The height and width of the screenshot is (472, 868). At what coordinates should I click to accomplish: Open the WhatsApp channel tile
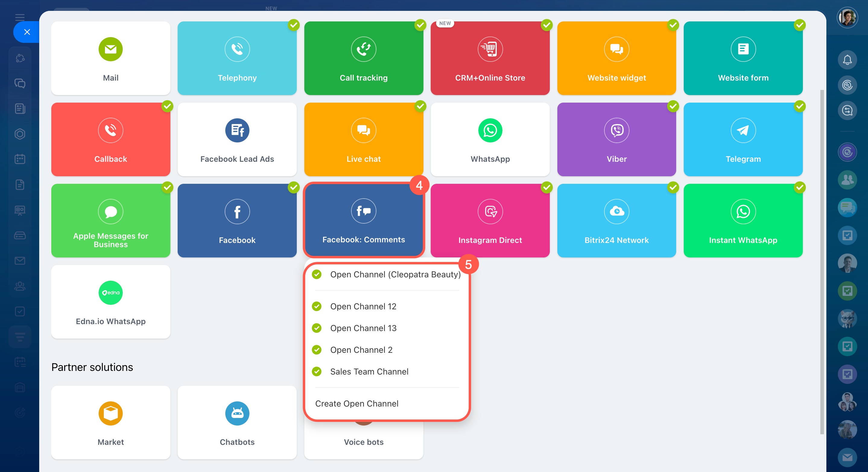coord(490,139)
